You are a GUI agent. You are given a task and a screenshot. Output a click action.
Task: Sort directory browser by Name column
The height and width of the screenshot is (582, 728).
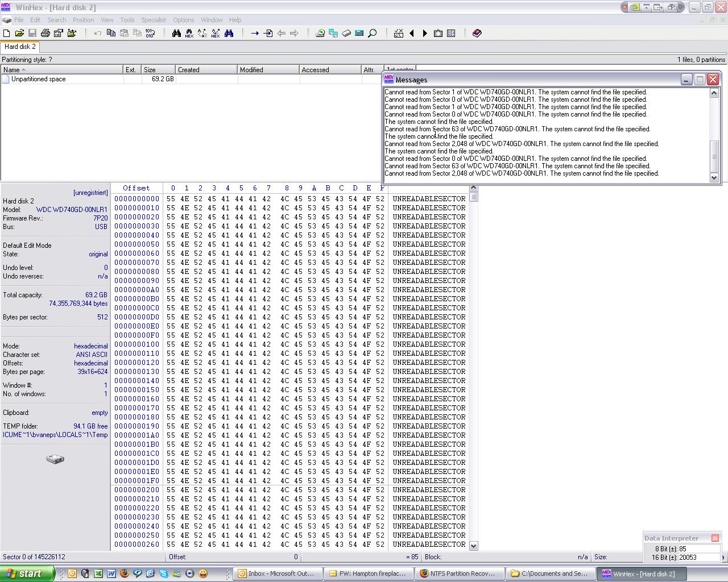62,69
